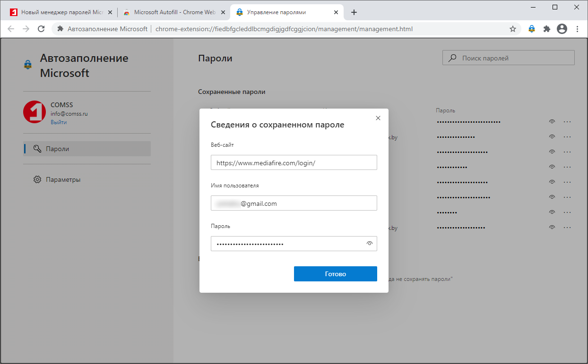Open more actions for the first password row
This screenshot has width=588, height=364.
[x=567, y=122]
